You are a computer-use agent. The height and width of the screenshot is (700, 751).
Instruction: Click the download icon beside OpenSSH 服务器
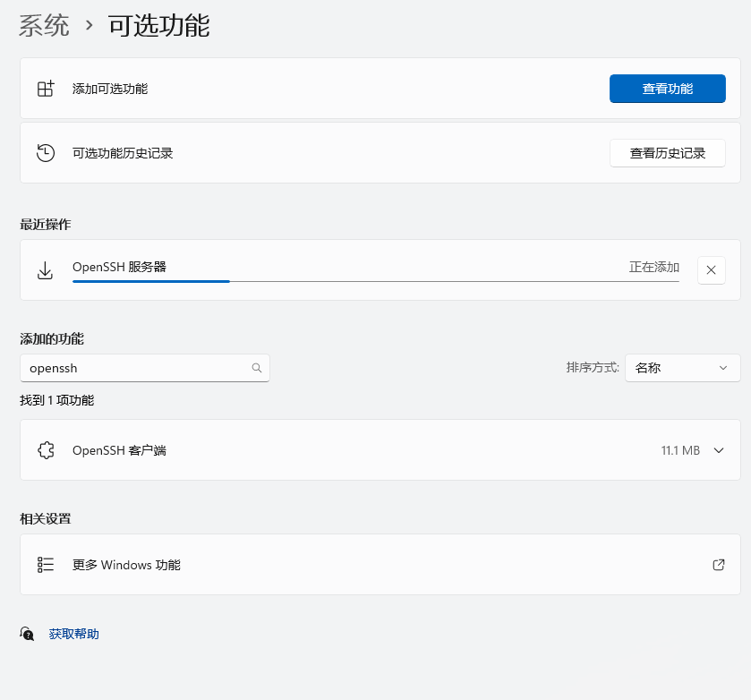(45, 269)
